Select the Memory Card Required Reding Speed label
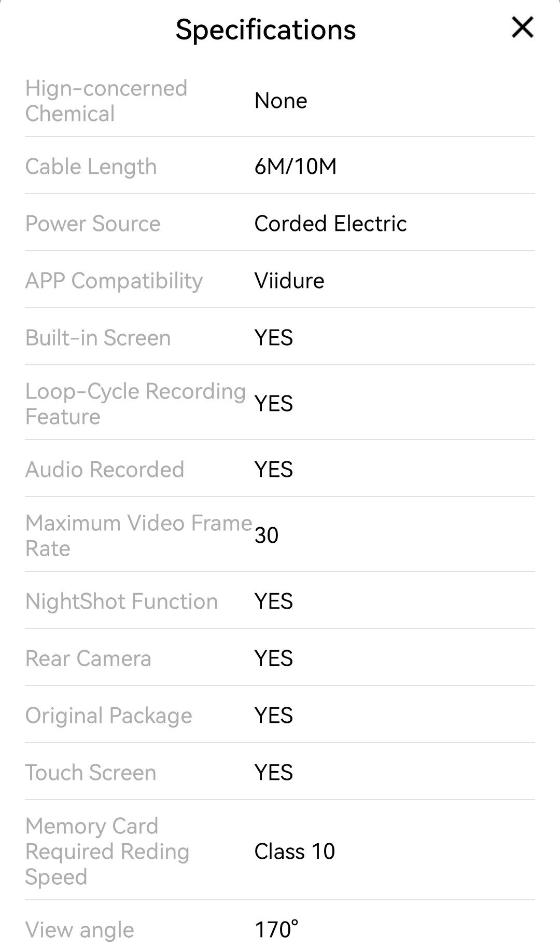 (x=107, y=852)
